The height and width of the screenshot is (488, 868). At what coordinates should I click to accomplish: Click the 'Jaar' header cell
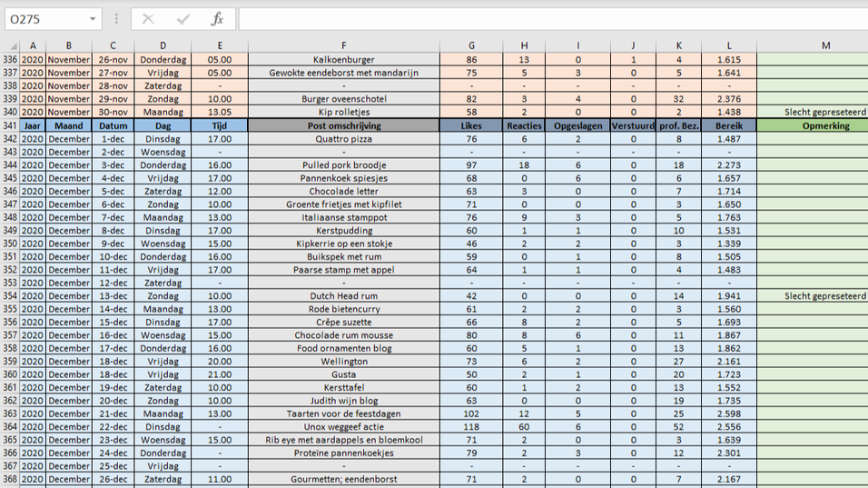pos(33,125)
